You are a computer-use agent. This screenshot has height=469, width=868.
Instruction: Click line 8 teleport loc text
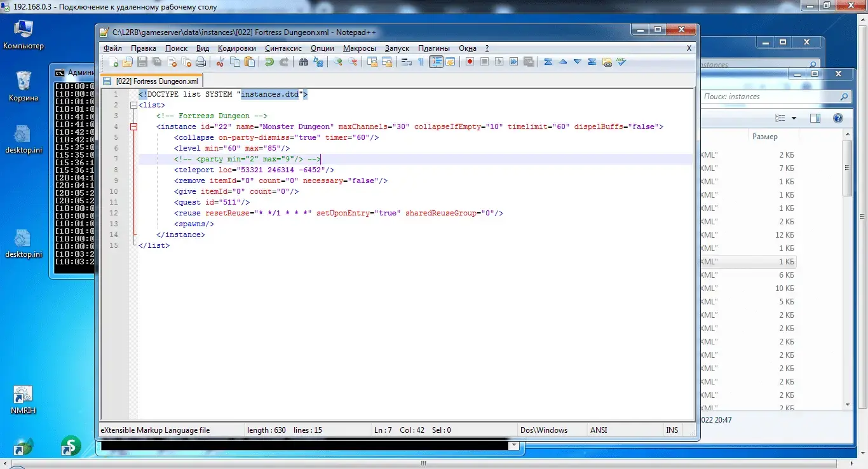click(254, 170)
